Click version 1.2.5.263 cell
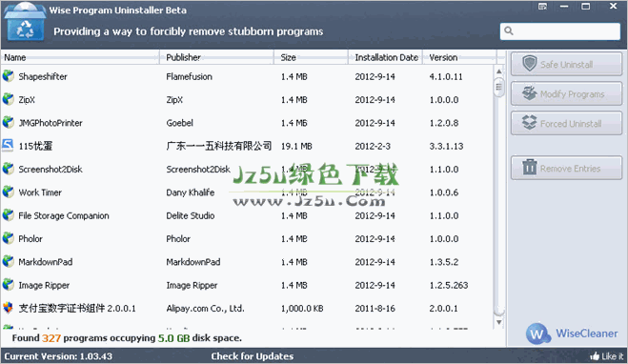The height and width of the screenshot is (364, 628). [449, 285]
